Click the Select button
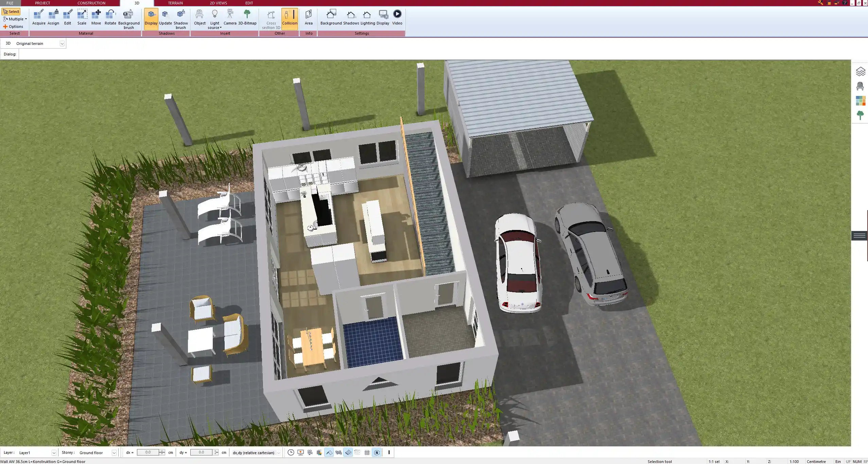The image size is (868, 464). coord(11,12)
